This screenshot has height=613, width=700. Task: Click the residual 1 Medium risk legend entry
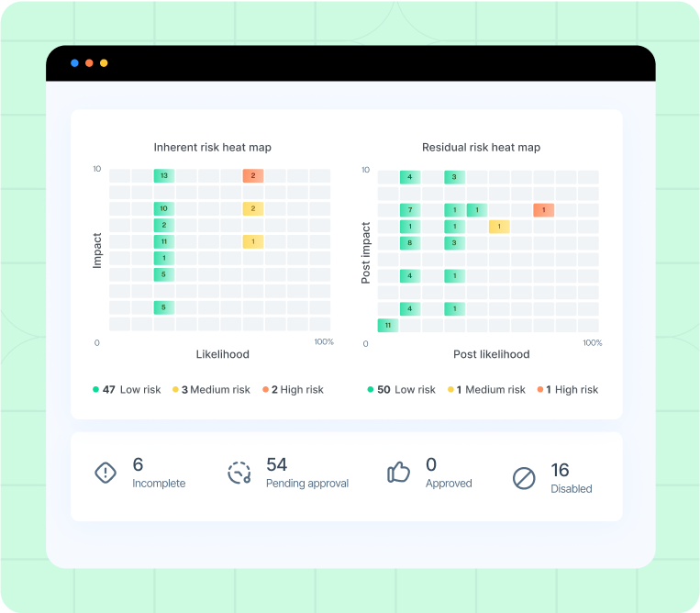pyautogui.click(x=486, y=389)
